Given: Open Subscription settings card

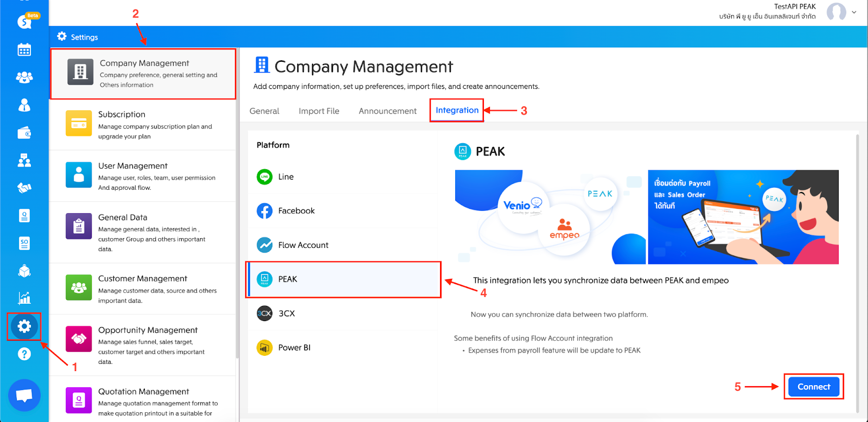Looking at the screenshot, I should coord(143,125).
